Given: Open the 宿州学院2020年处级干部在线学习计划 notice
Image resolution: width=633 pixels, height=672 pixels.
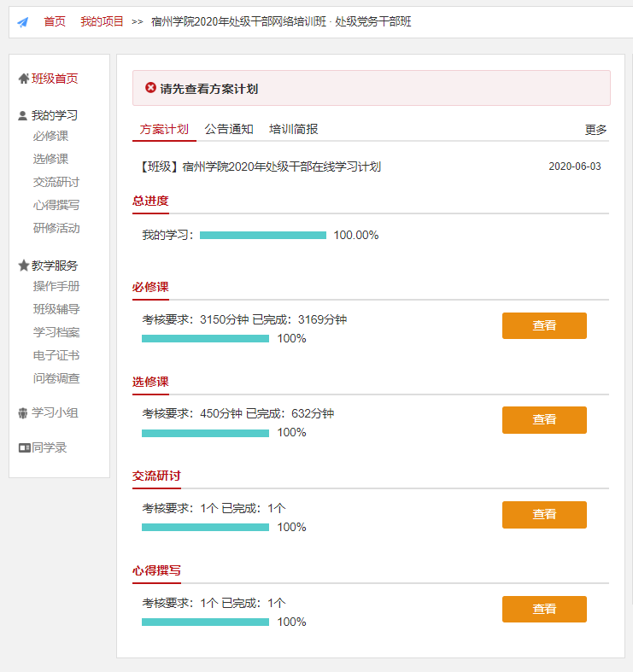Looking at the screenshot, I should pyautogui.click(x=260, y=167).
